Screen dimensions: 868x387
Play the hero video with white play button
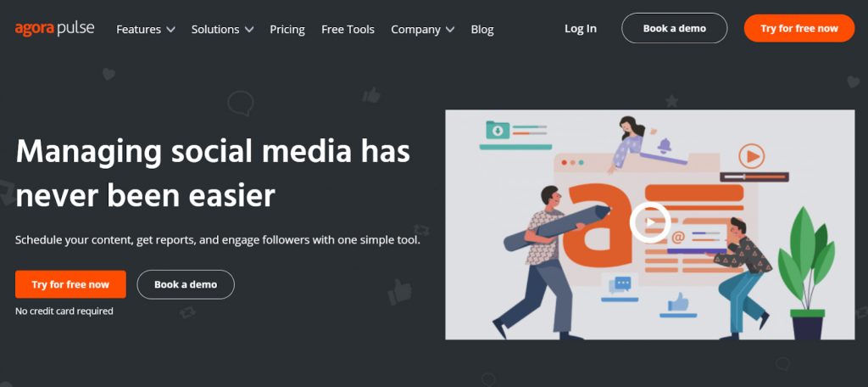coord(650,222)
